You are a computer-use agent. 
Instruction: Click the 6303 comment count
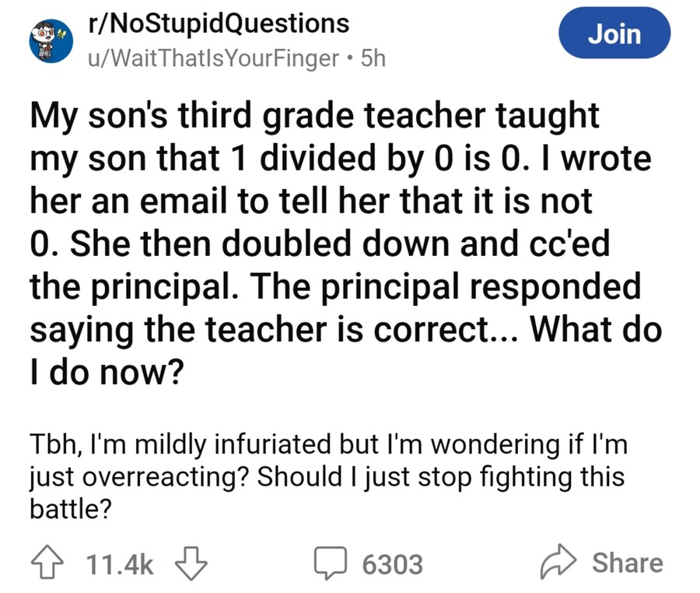click(x=392, y=563)
